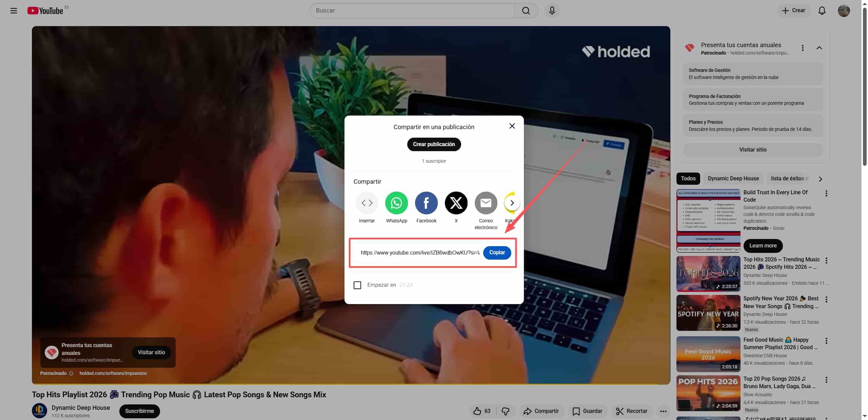Open the Top Hits 2026 thumbnail
Viewport: 868px width, 420px height.
click(x=708, y=274)
